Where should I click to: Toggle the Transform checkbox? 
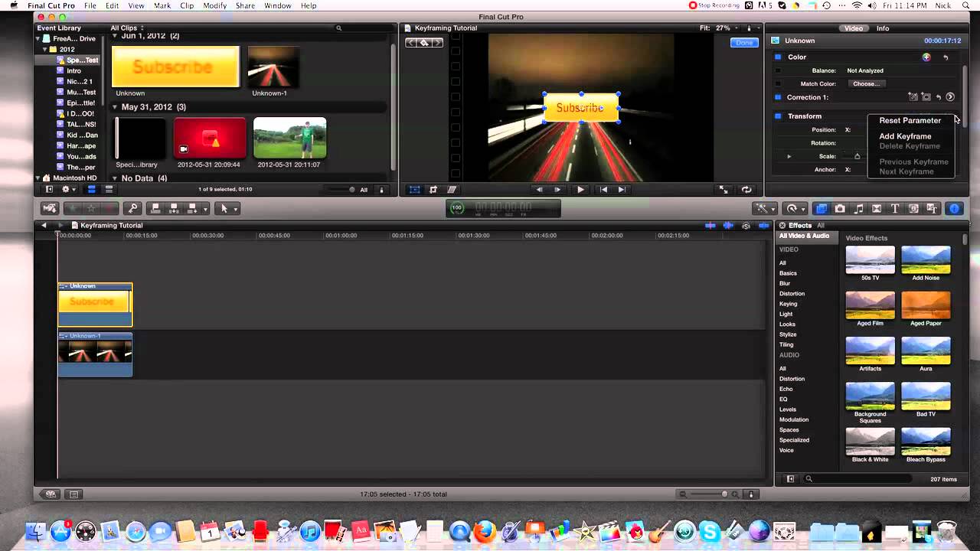pos(778,116)
